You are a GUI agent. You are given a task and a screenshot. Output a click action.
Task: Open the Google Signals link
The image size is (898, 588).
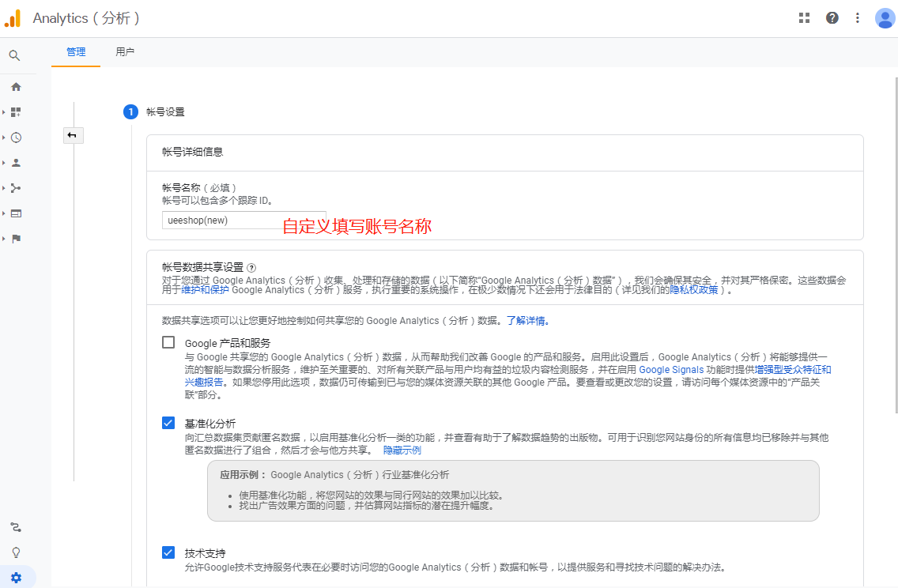(x=671, y=370)
